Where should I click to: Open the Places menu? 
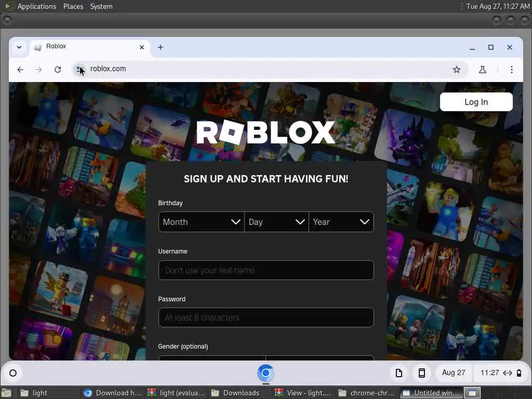[x=73, y=6]
